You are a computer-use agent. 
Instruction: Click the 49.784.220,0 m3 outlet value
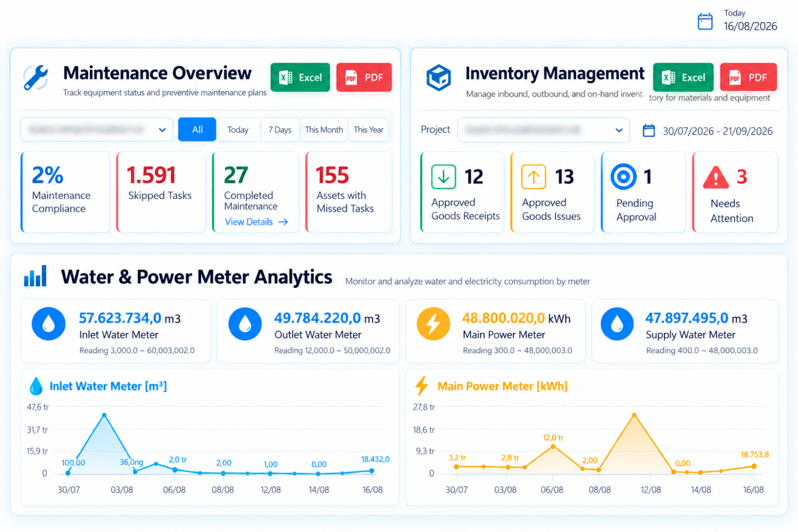click(x=327, y=318)
